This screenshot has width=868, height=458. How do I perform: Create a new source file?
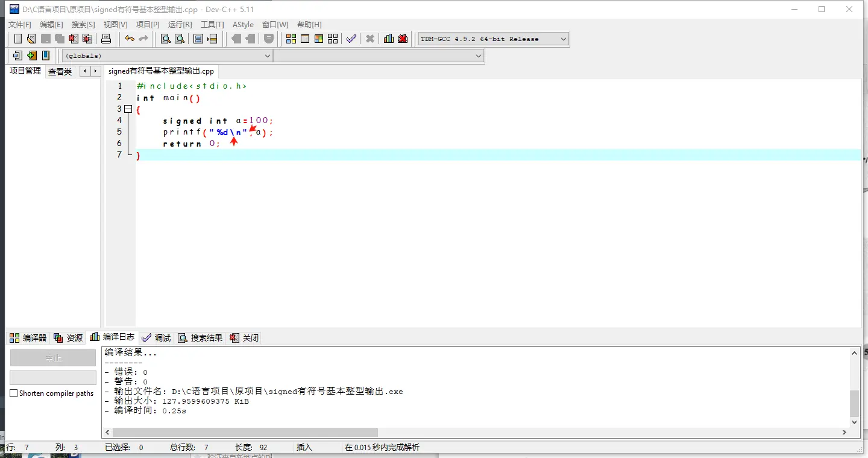coord(17,38)
